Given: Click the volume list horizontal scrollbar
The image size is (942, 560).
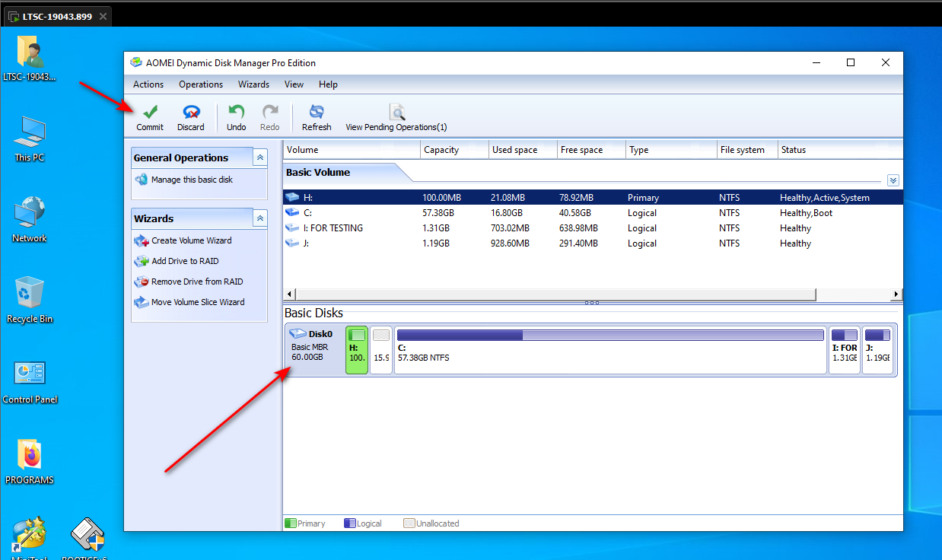Looking at the screenshot, I should (x=555, y=294).
